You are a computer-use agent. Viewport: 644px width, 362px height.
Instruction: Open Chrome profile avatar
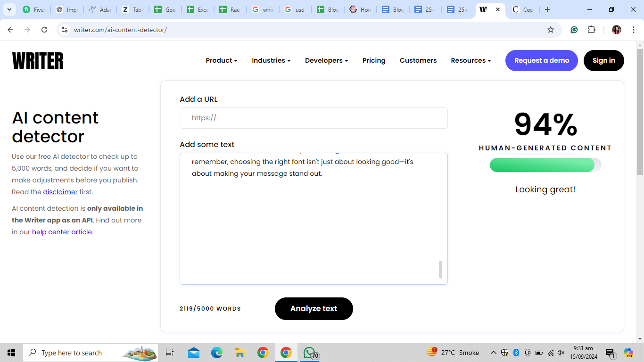617,30
